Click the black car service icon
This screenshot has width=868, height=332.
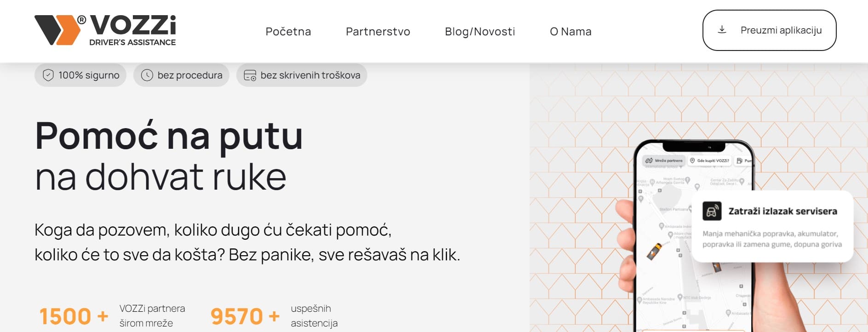(712, 211)
